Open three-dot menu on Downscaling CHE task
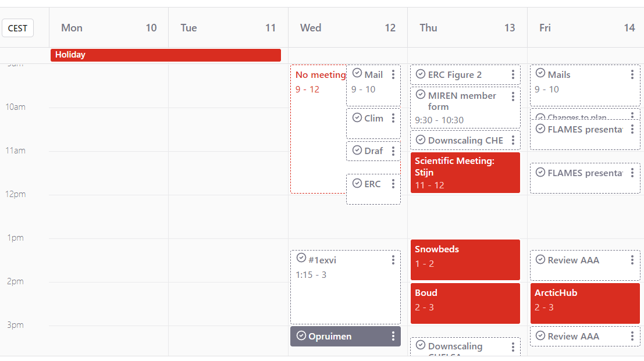The height and width of the screenshot is (361, 644). tap(513, 140)
